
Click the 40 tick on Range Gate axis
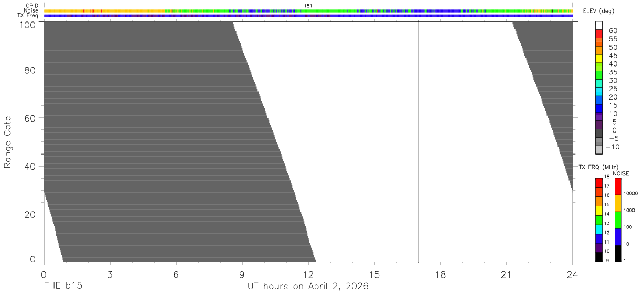[30, 166]
